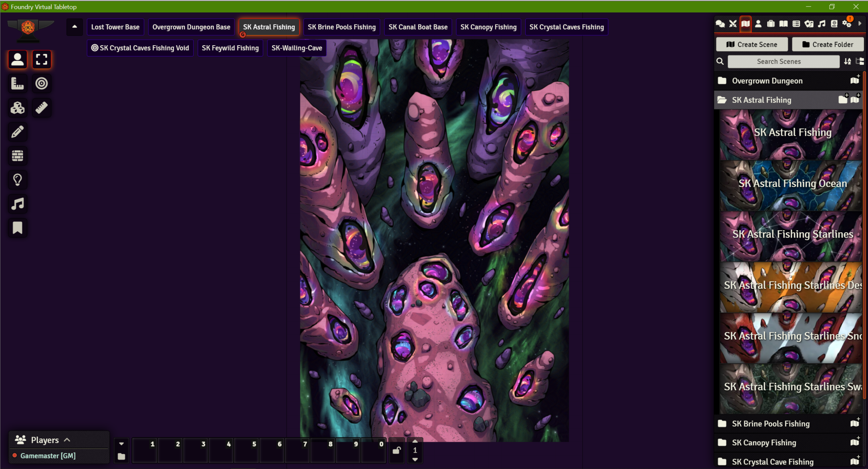Image resolution: width=868 pixels, height=469 pixels.
Task: Open the Ambient Sound Controls music note
Action: 18,204
